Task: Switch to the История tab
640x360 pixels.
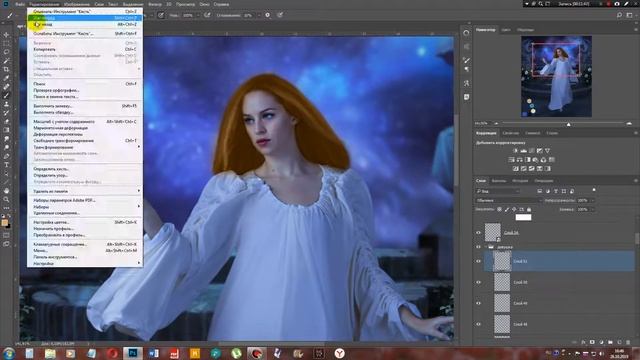Action: 520,180
